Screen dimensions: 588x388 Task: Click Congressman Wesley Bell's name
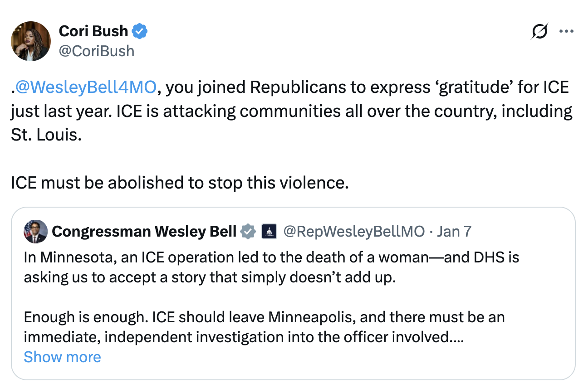point(144,231)
